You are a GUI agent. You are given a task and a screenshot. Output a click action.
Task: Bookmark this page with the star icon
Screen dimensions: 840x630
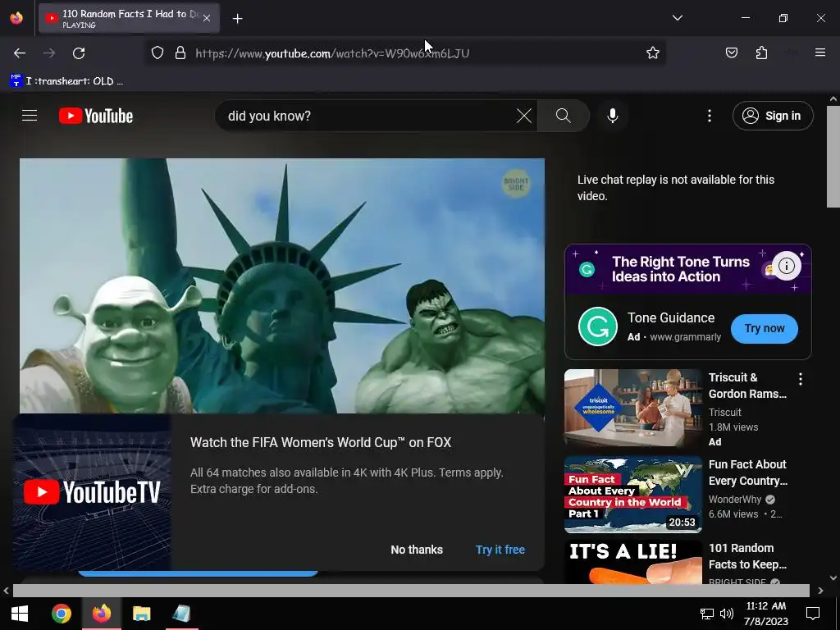pyautogui.click(x=652, y=53)
